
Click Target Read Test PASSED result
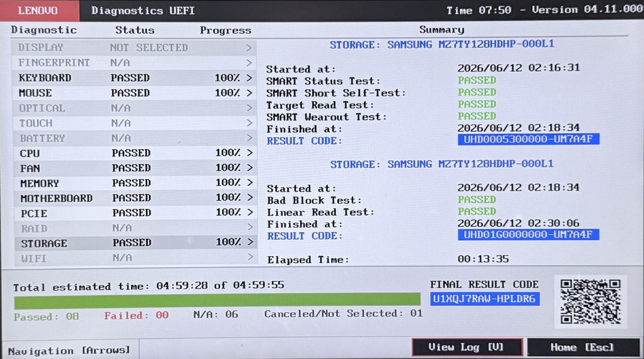point(477,104)
